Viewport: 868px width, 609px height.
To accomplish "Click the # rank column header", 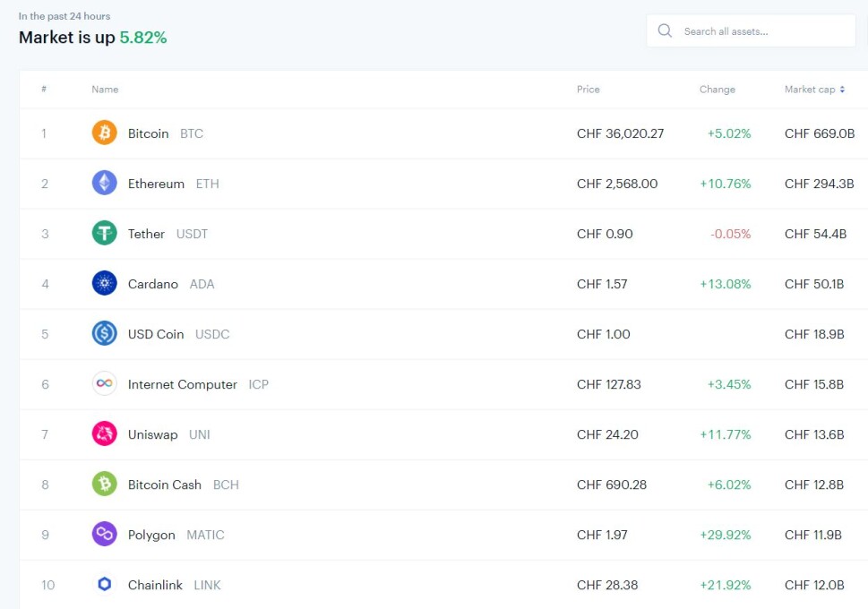I will pyautogui.click(x=44, y=90).
